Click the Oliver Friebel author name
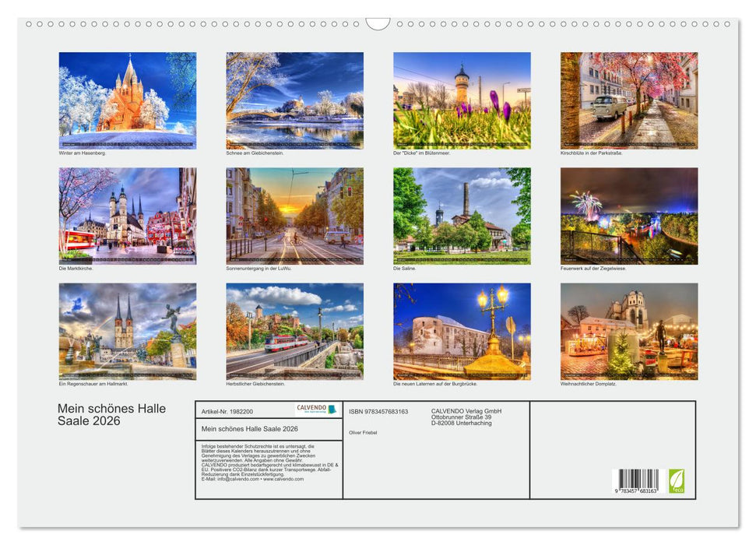The height and width of the screenshot is (545, 756). coord(362,433)
